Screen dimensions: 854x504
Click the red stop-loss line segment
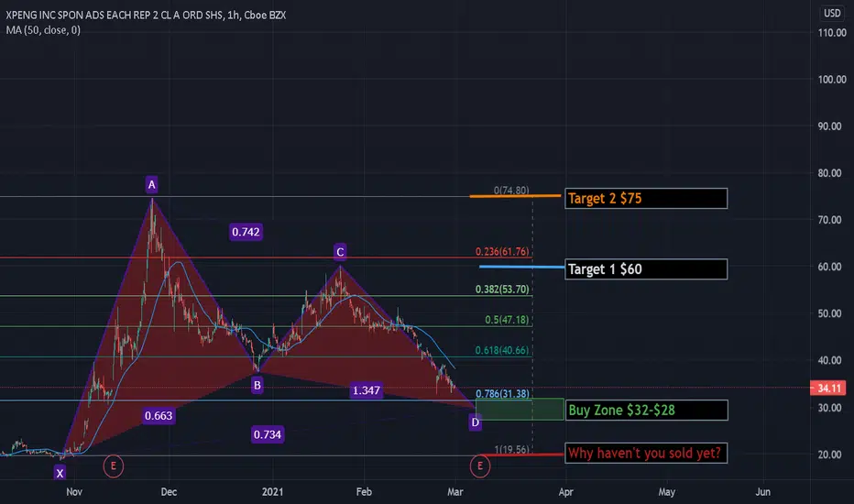click(x=521, y=455)
